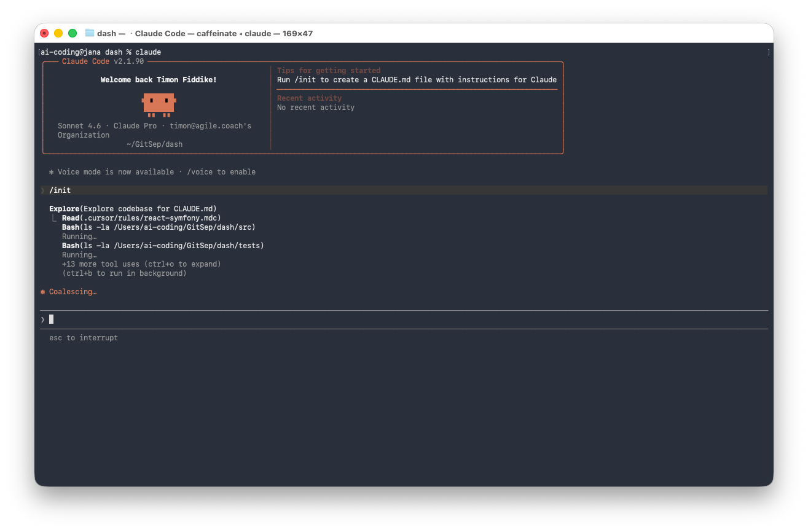Click the Bash ls dash/src command line

(158, 227)
